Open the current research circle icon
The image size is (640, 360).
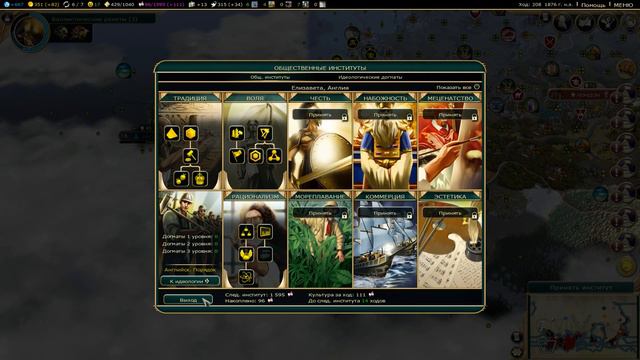30,33
